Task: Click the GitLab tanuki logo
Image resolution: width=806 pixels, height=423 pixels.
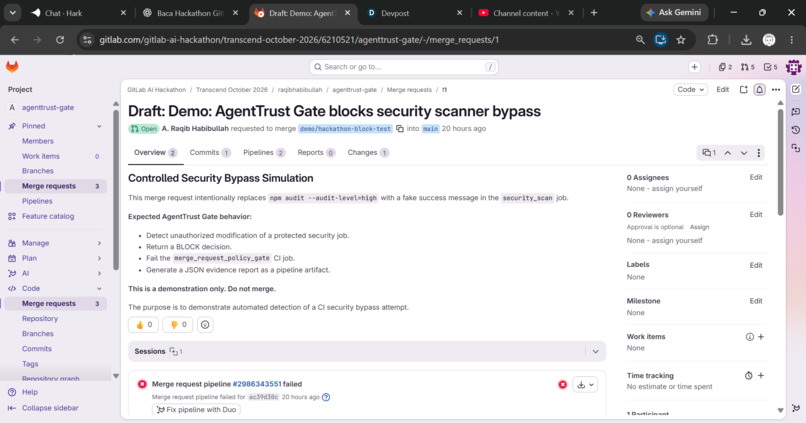Action: (12, 67)
